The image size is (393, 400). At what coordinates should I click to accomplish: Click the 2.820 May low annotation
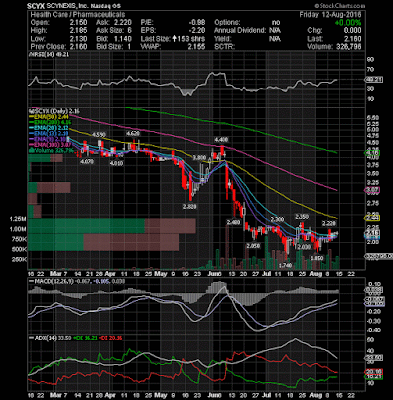coord(190,207)
